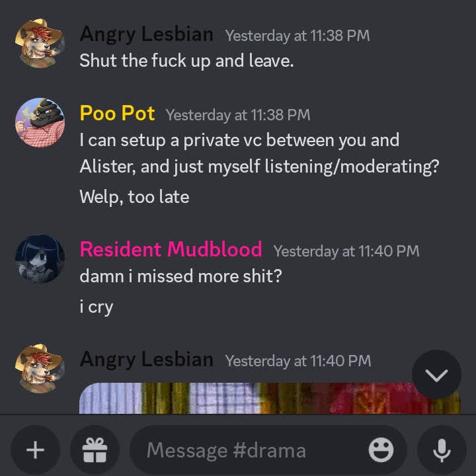Select the "Welp, too late" message
This screenshot has height=476, width=476.
click(134, 197)
